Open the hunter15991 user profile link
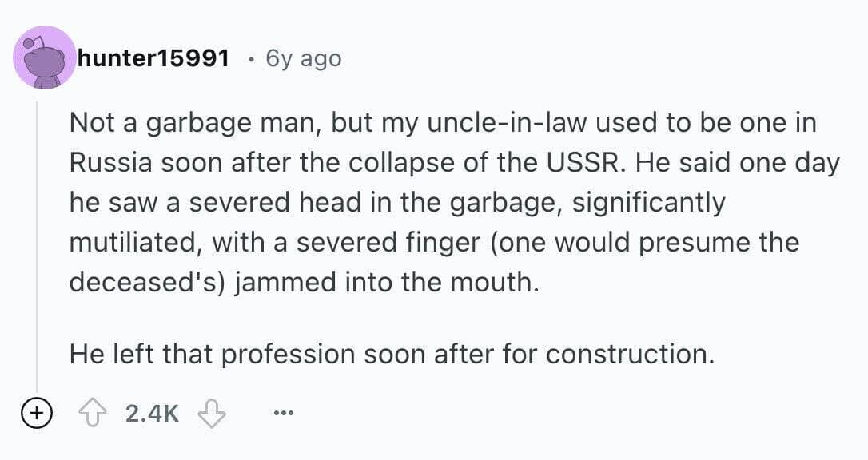This screenshot has width=868, height=460. coord(153,58)
